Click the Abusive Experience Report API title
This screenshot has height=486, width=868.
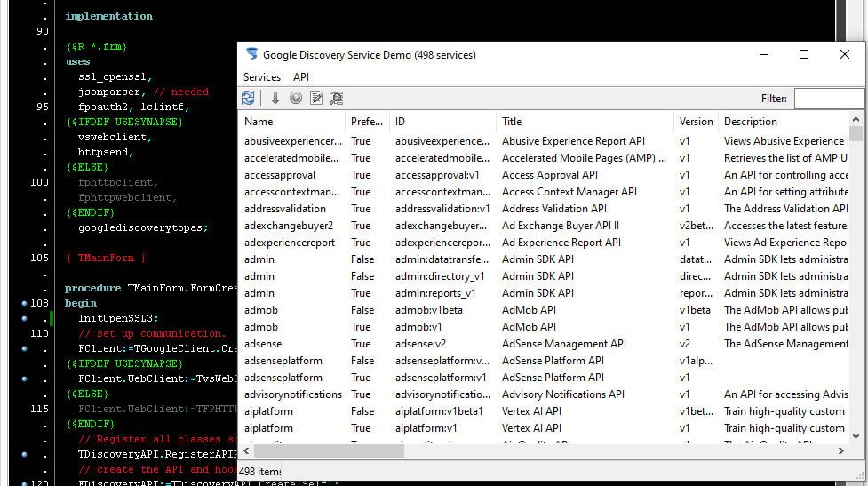574,141
